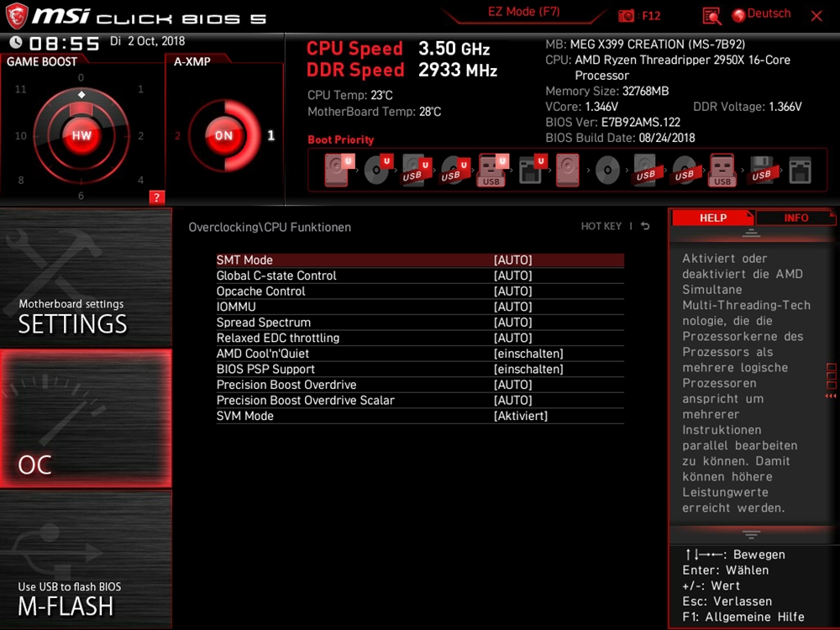Click the GAME BOOST header label
Image resolution: width=840 pixels, height=630 pixels.
pyautogui.click(x=42, y=61)
